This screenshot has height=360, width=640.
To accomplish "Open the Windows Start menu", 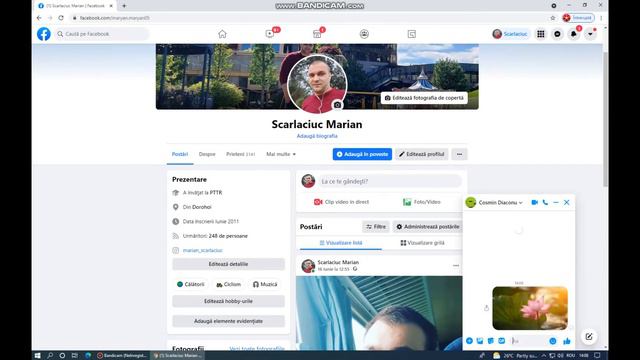I will [38, 356].
